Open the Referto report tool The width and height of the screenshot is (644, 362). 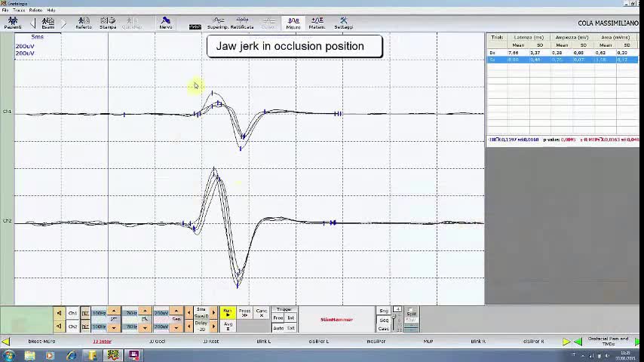click(84, 23)
